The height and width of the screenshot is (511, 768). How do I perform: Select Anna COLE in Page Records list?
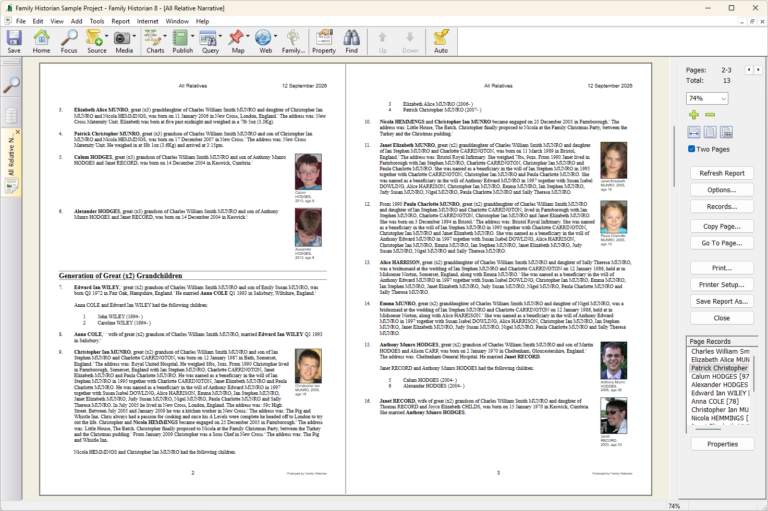click(719, 401)
